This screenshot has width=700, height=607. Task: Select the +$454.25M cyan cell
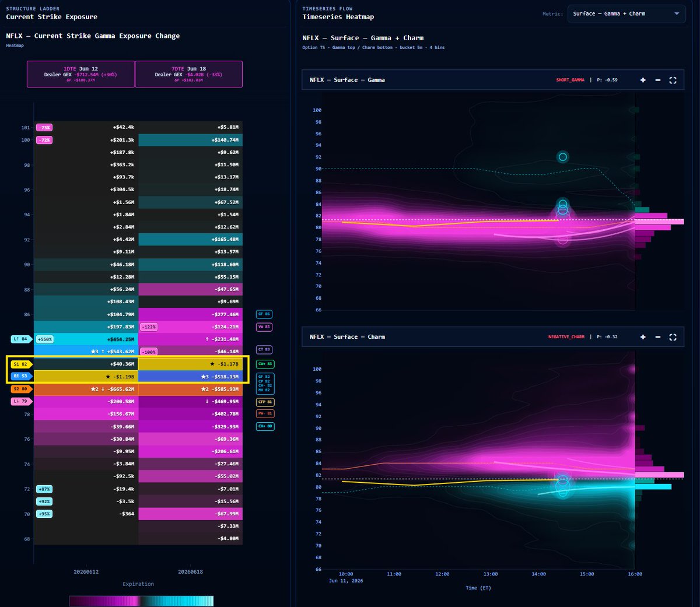86,339
